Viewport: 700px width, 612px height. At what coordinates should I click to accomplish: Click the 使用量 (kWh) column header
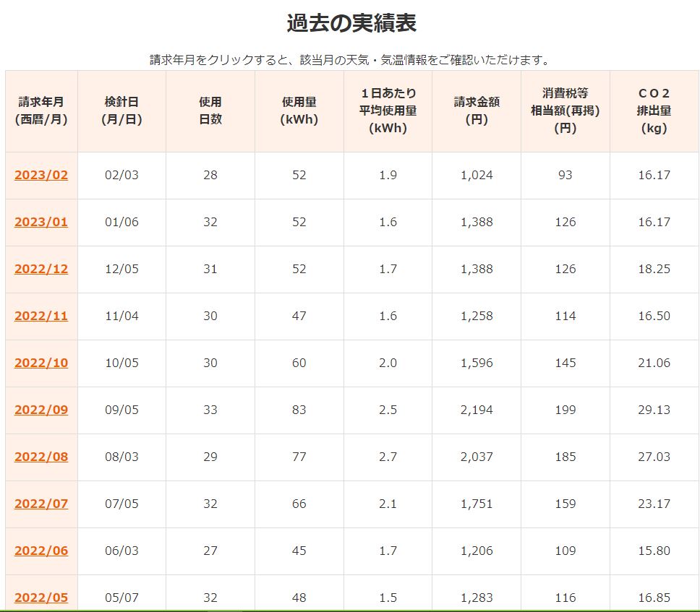[x=299, y=111]
